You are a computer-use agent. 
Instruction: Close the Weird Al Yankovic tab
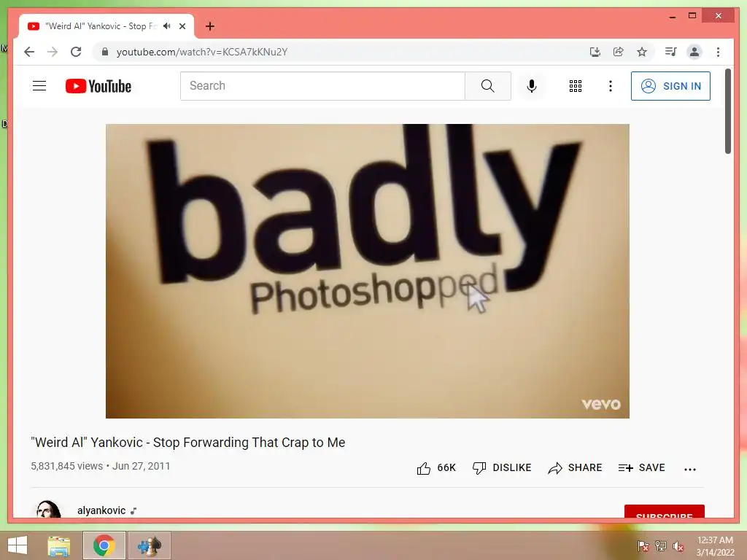coord(182,26)
